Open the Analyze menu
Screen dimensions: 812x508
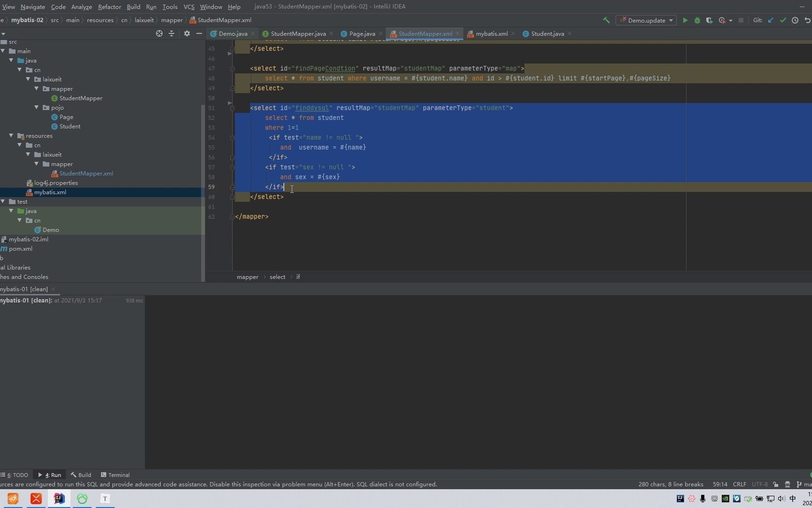(82, 7)
